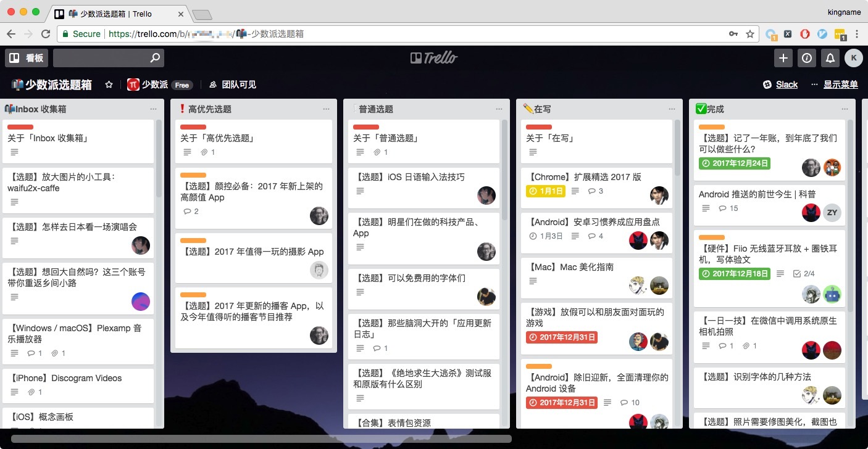Open the saved password key icon
868x449 pixels.
tap(733, 34)
